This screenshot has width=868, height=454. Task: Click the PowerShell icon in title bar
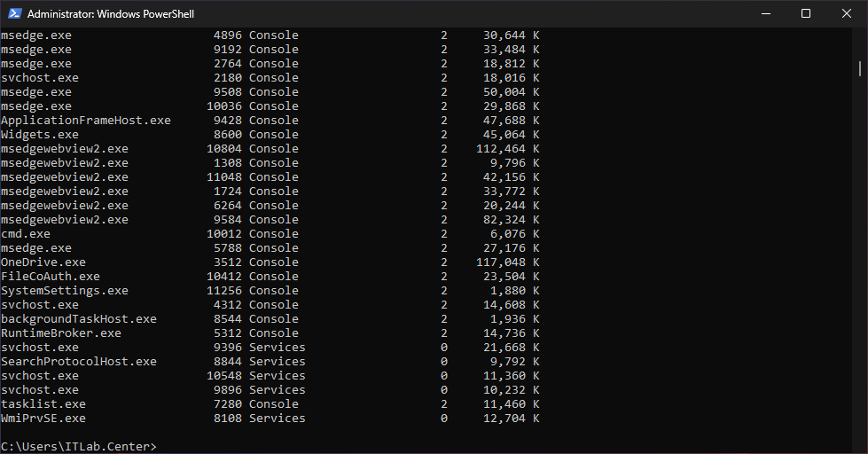[14, 14]
